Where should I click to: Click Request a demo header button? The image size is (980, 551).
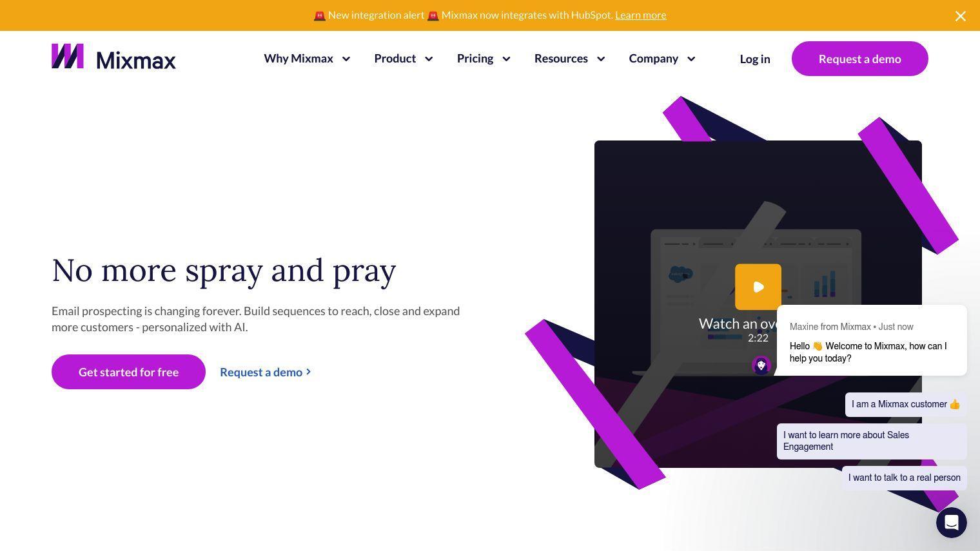click(x=859, y=59)
